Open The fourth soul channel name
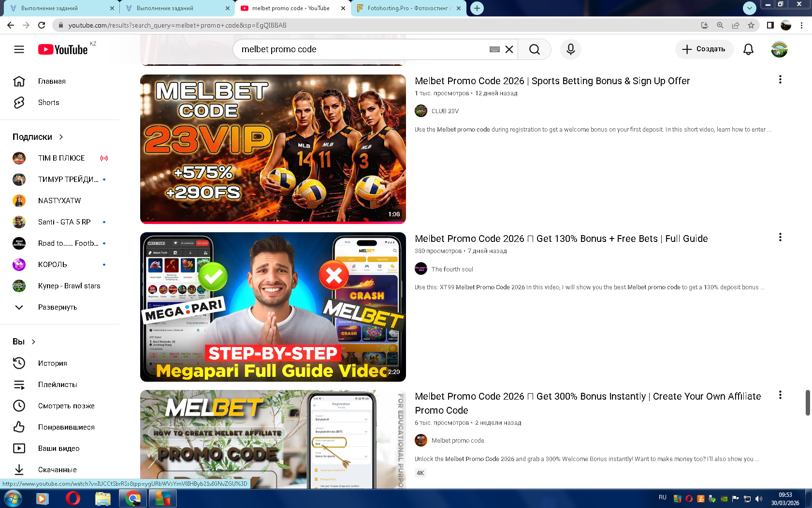The image size is (812, 508). pos(452,269)
